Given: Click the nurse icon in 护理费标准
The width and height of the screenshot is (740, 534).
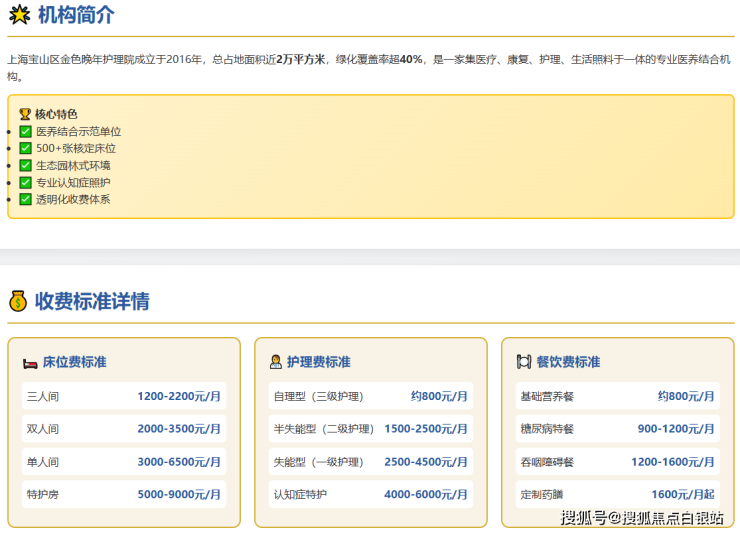Looking at the screenshot, I should click(x=275, y=362).
